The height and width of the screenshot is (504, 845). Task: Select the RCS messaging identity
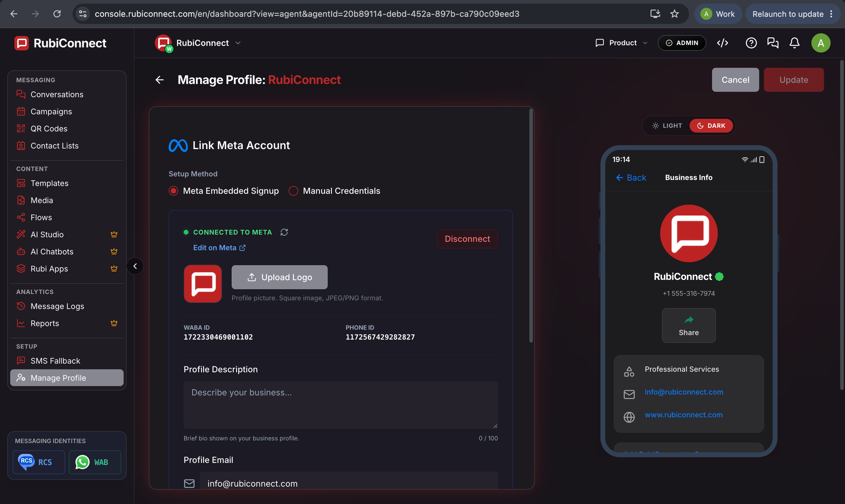pos(39,462)
